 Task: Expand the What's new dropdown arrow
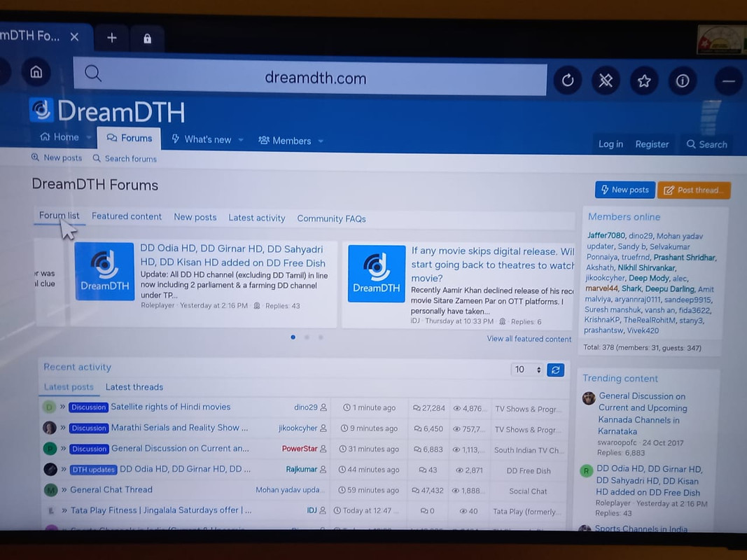[x=241, y=140]
